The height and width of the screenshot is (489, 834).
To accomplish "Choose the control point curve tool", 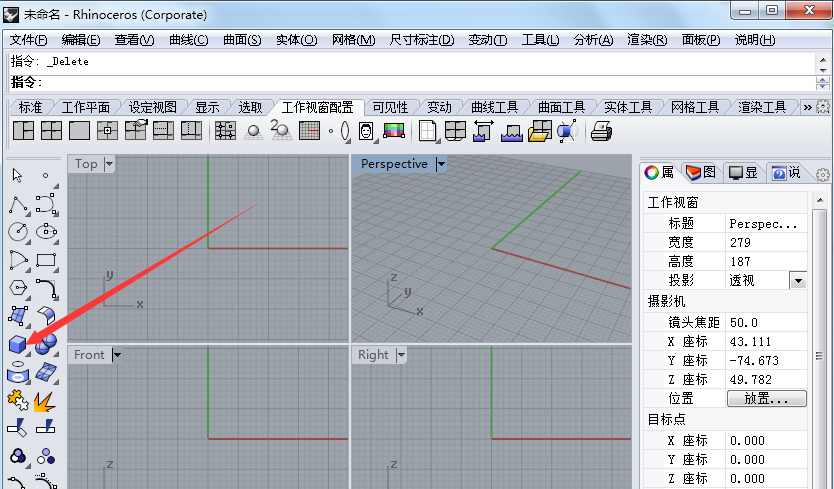I will pos(46,204).
